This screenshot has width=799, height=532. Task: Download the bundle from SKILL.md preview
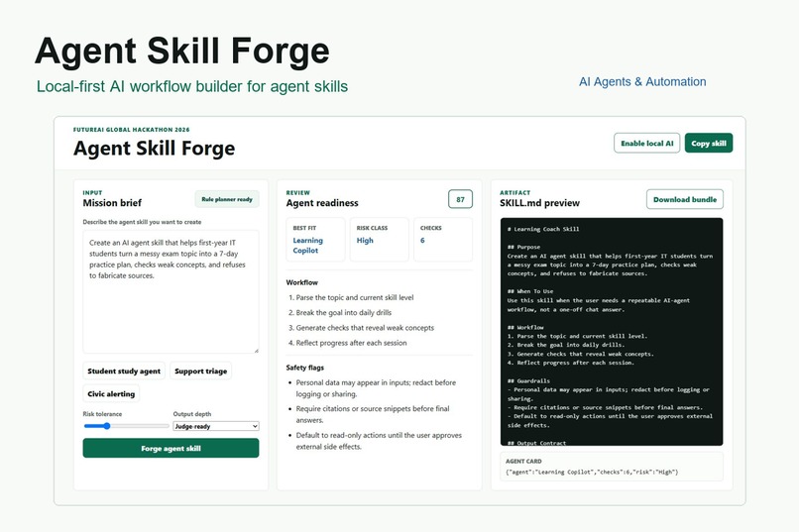pyautogui.click(x=685, y=199)
